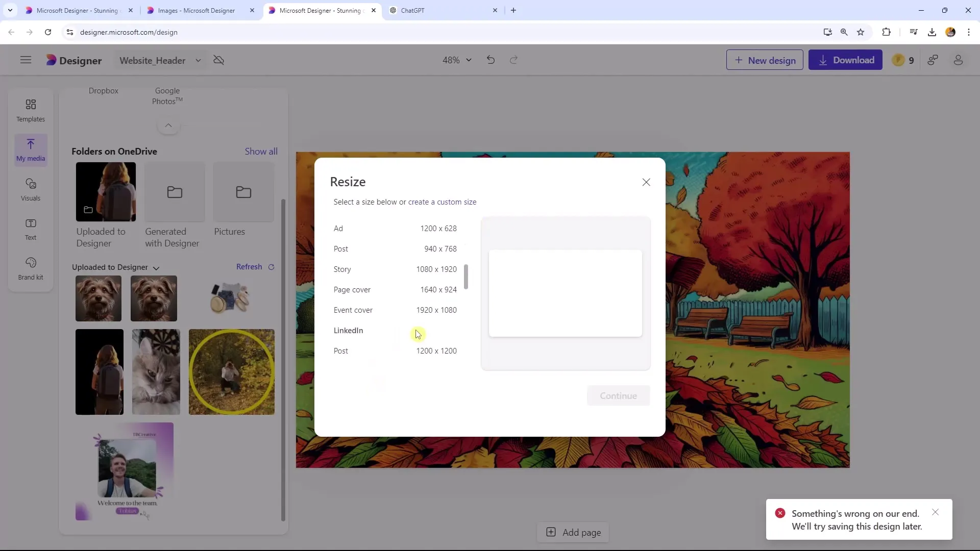
Task: Open the account profile icon
Action: coord(958,60)
